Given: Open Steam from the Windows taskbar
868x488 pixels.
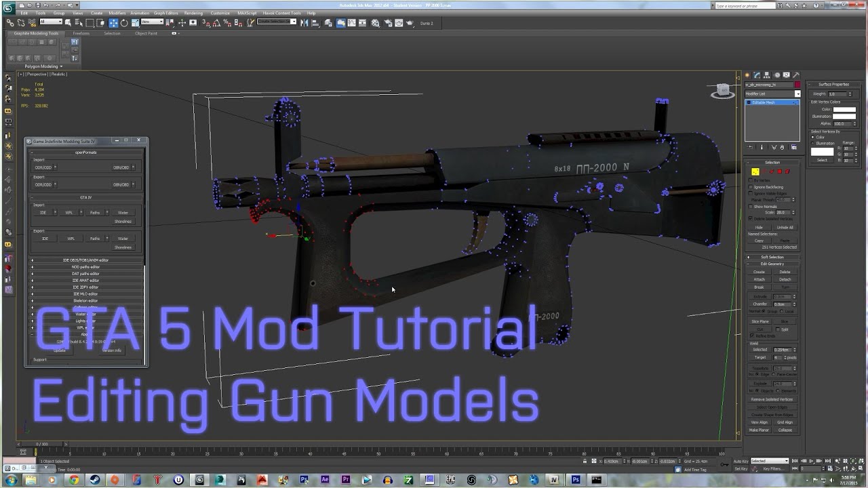Looking at the screenshot, I should tap(94, 480).
